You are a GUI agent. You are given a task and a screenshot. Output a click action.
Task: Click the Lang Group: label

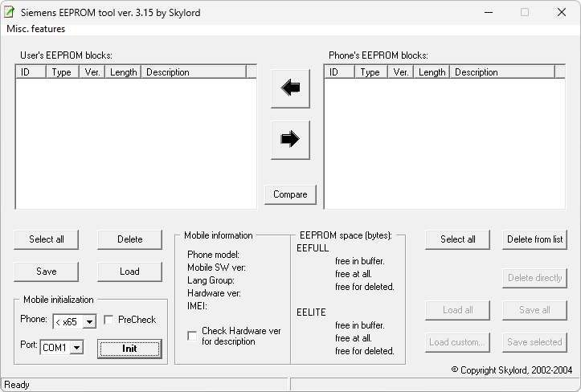pos(211,280)
